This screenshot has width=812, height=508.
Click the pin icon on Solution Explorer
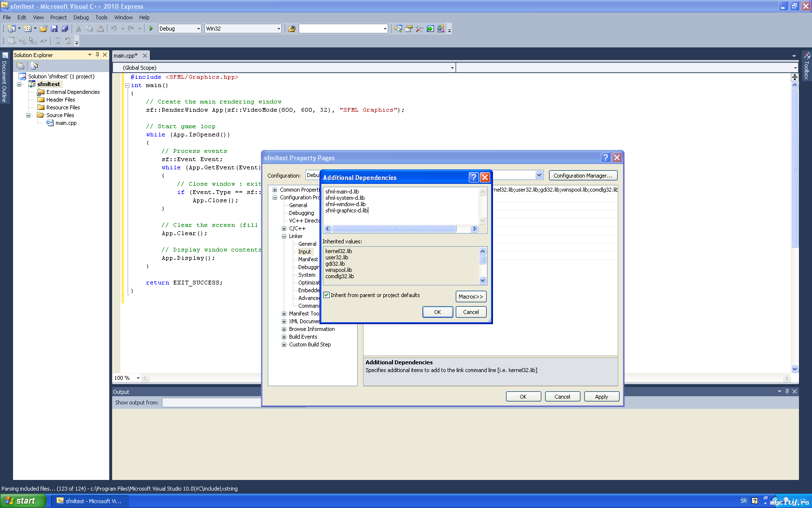point(97,55)
